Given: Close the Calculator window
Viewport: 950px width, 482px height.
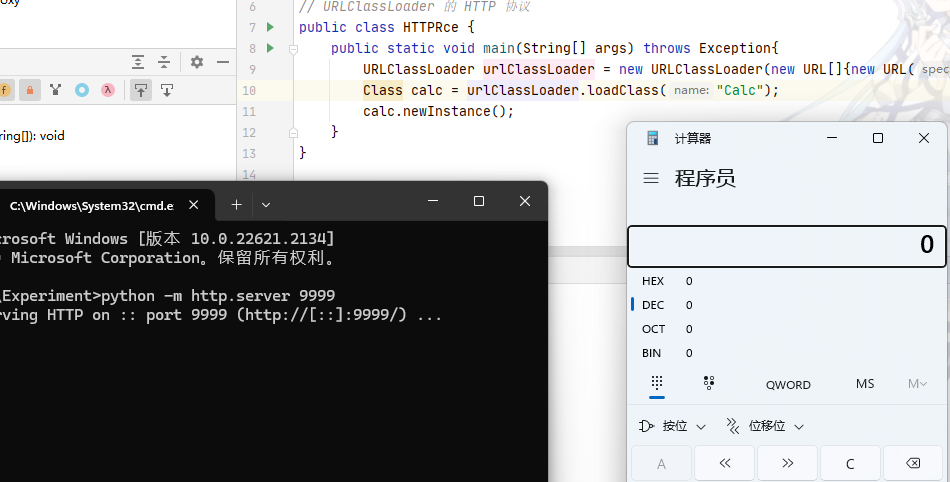Looking at the screenshot, I should tap(924, 138).
